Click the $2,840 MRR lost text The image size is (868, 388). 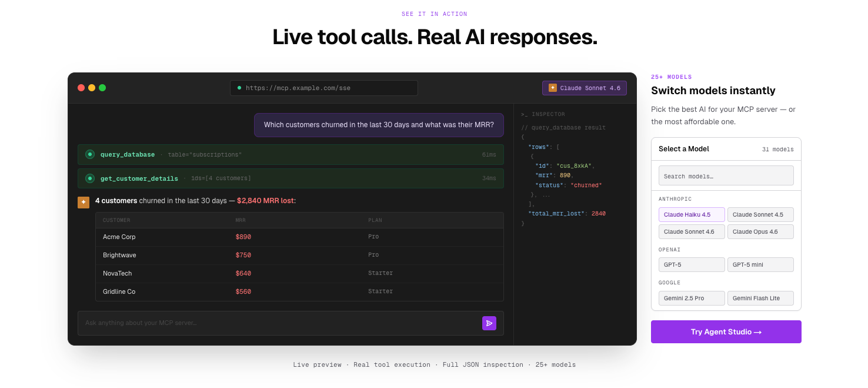pyautogui.click(x=265, y=201)
